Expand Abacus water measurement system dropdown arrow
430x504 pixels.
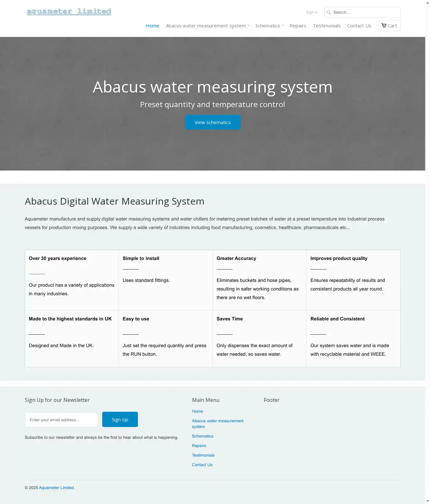249,26
